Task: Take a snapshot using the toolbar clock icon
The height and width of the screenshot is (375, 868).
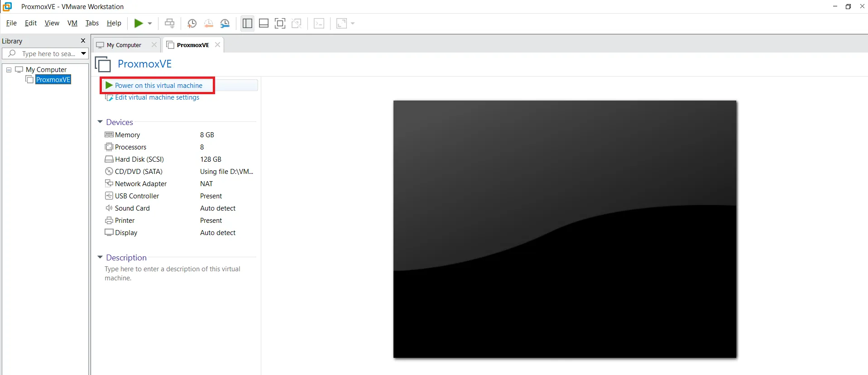Action: point(192,24)
